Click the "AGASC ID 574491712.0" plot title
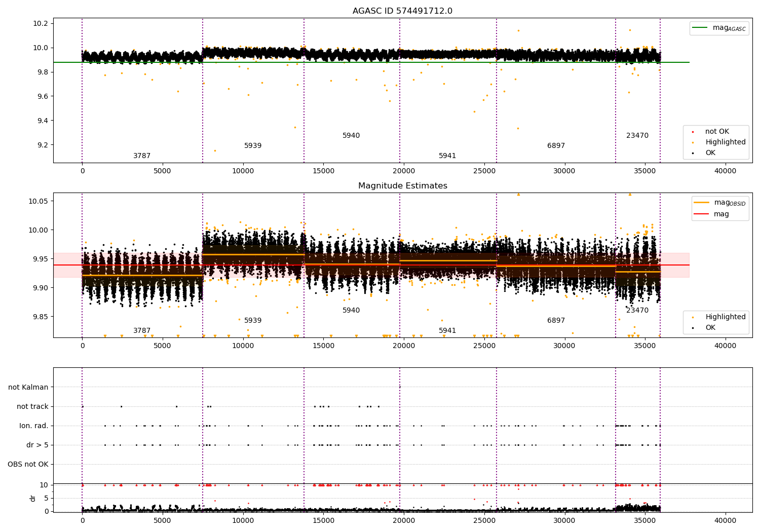 [x=402, y=11]
